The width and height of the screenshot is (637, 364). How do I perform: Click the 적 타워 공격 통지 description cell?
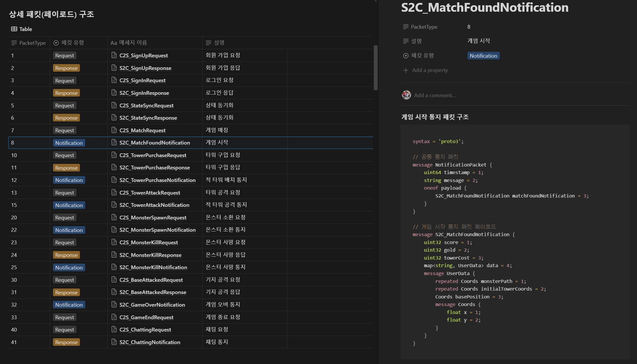(245, 205)
